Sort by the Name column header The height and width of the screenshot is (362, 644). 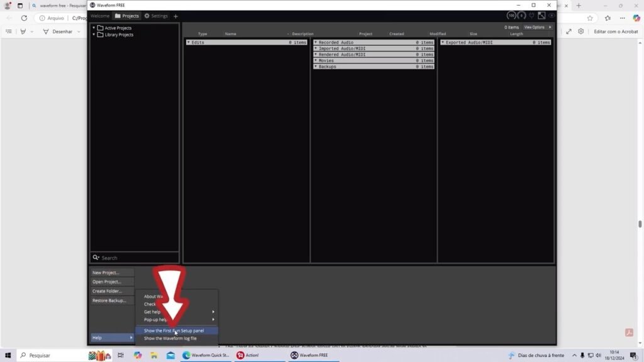(230, 34)
